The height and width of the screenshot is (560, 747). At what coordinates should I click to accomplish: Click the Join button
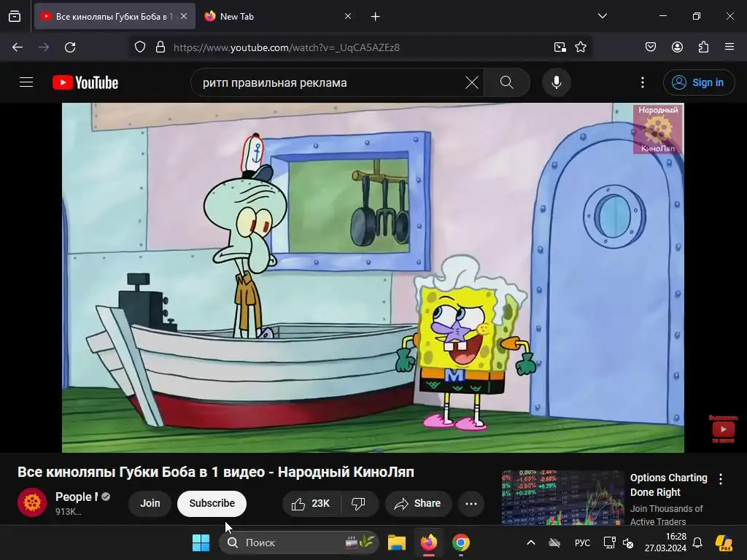(150, 503)
